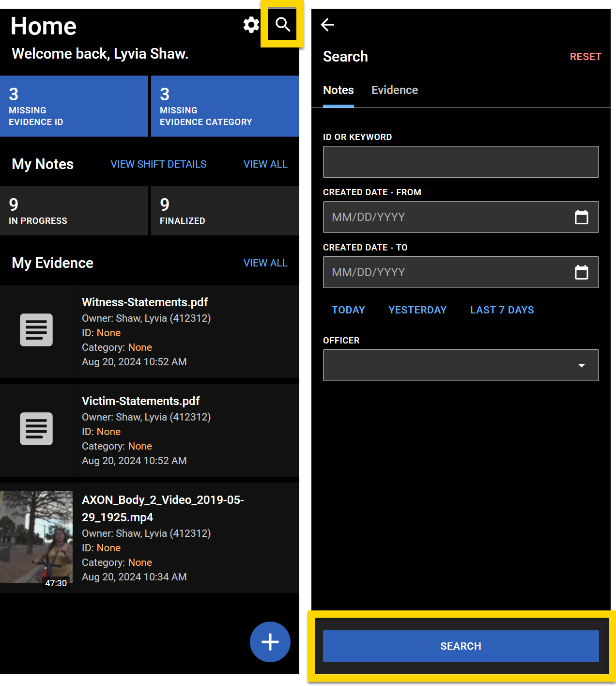Switch to the Evidence tab
The image size is (616, 686).
point(394,90)
